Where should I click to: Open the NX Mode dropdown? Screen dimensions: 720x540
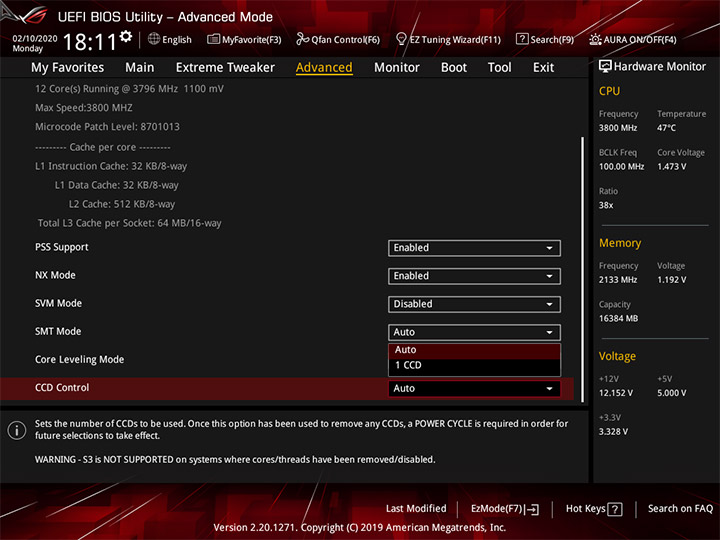coord(474,276)
